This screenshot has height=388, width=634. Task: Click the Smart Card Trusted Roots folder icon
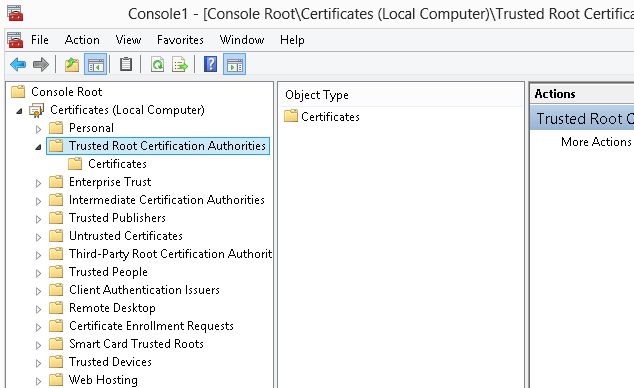(x=56, y=344)
